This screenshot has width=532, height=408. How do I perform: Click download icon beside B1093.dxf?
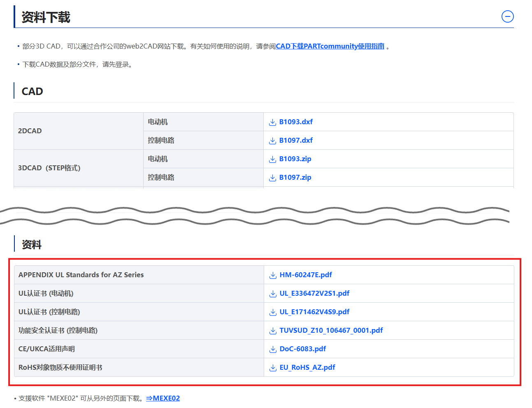272,122
